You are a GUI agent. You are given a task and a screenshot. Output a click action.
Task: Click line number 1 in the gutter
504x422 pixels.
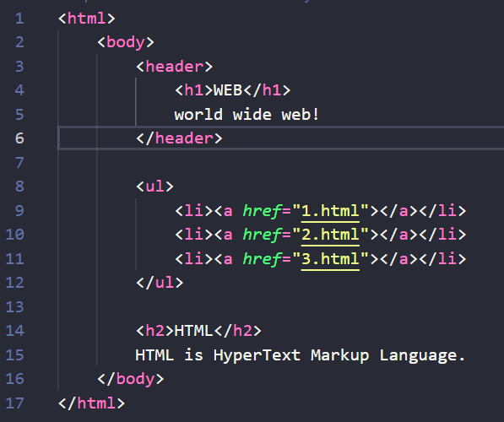click(x=19, y=19)
